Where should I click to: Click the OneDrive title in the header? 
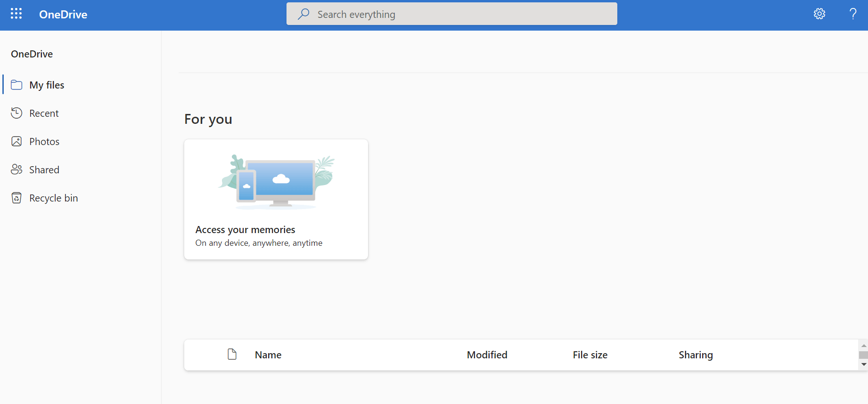(63, 14)
